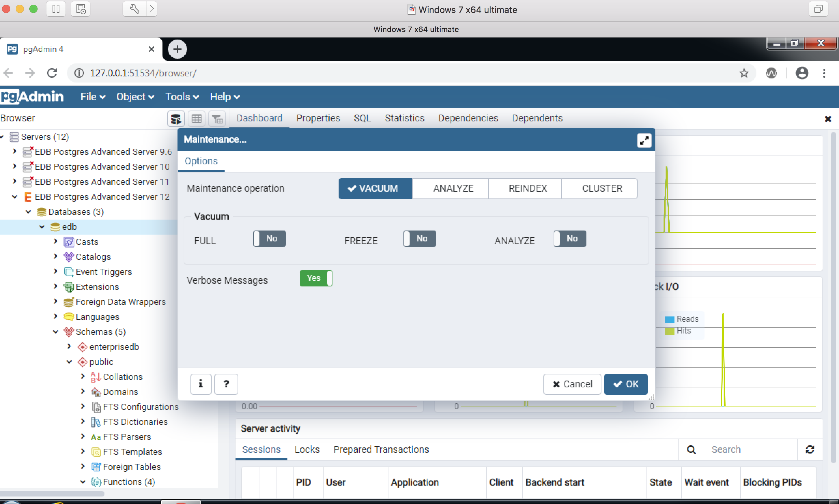839x504 pixels.
Task: Click the Filtered Rows icon in Browser toolbar
Action: (217, 119)
